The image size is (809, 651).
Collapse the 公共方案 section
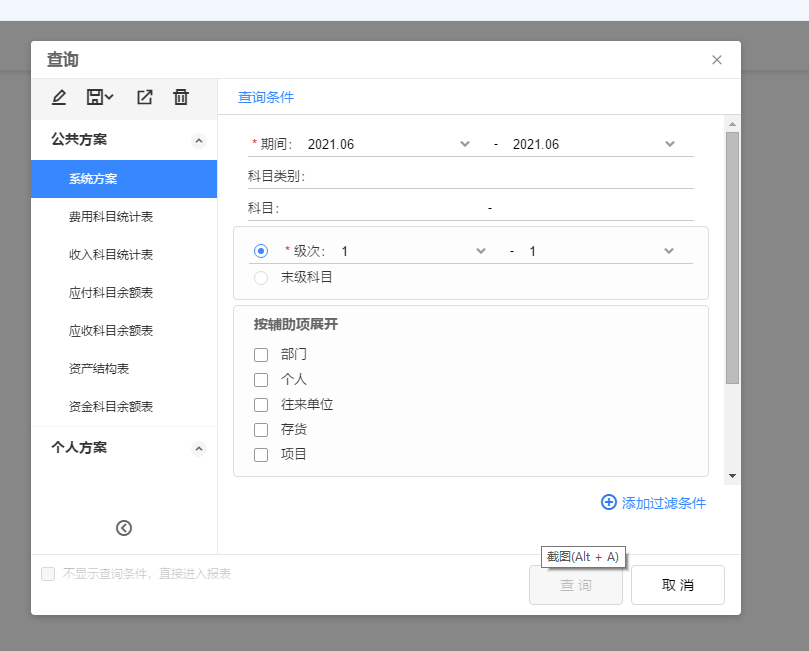click(199, 141)
